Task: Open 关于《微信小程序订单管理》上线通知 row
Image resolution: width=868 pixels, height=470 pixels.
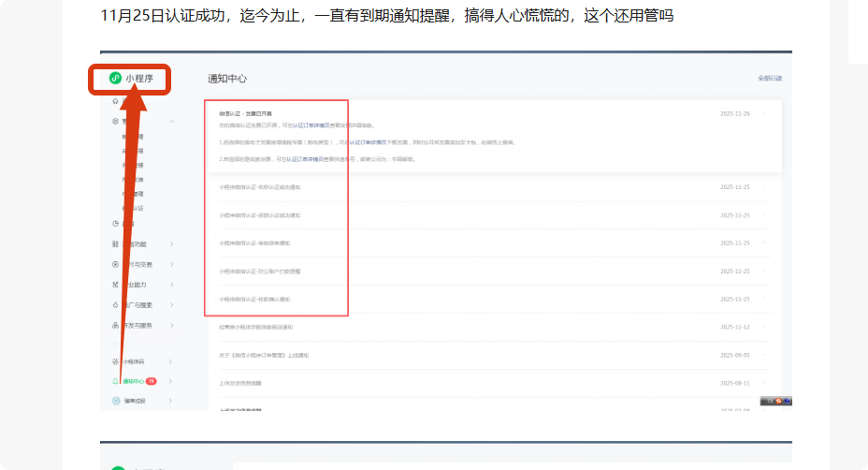Action: 264,355
